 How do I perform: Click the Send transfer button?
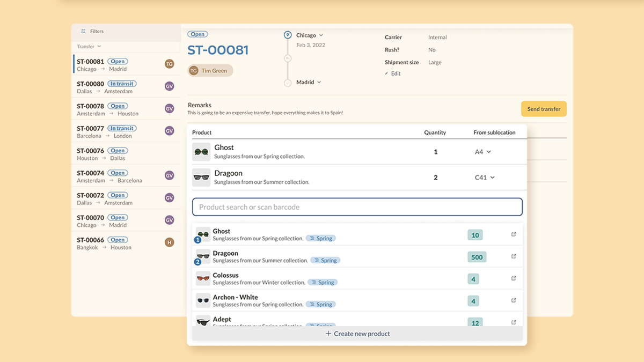tap(544, 108)
